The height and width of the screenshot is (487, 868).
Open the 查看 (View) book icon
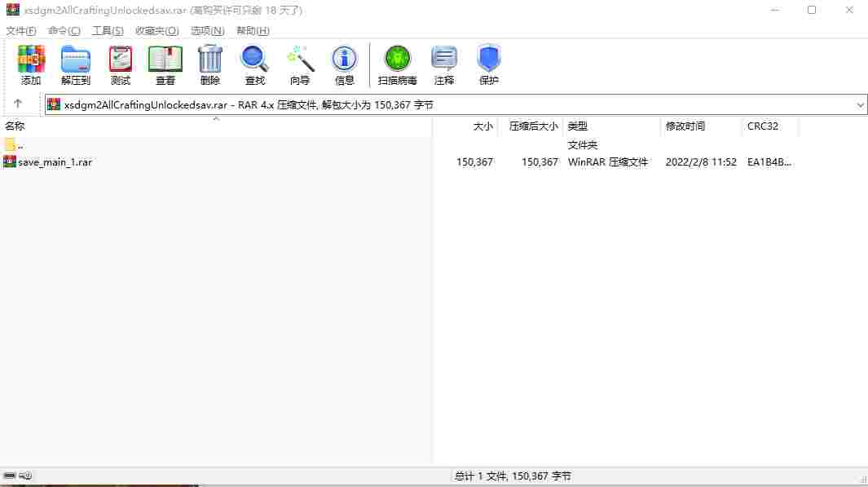(165, 64)
